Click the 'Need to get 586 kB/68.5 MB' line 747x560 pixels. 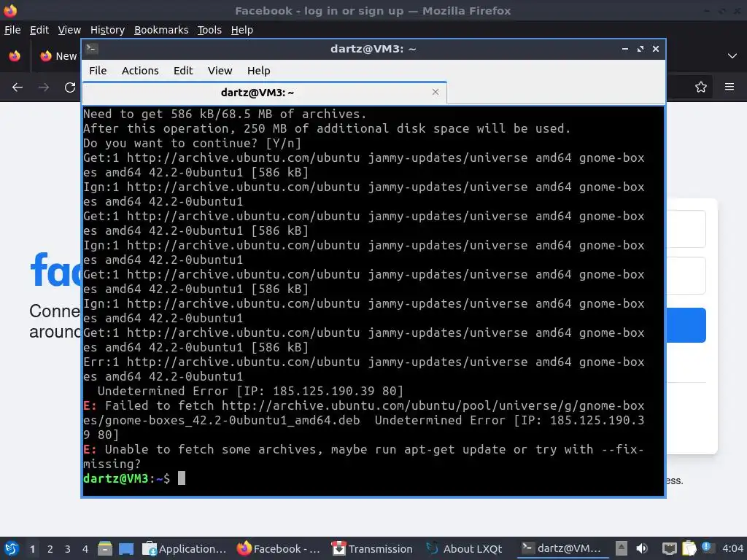[225, 114]
